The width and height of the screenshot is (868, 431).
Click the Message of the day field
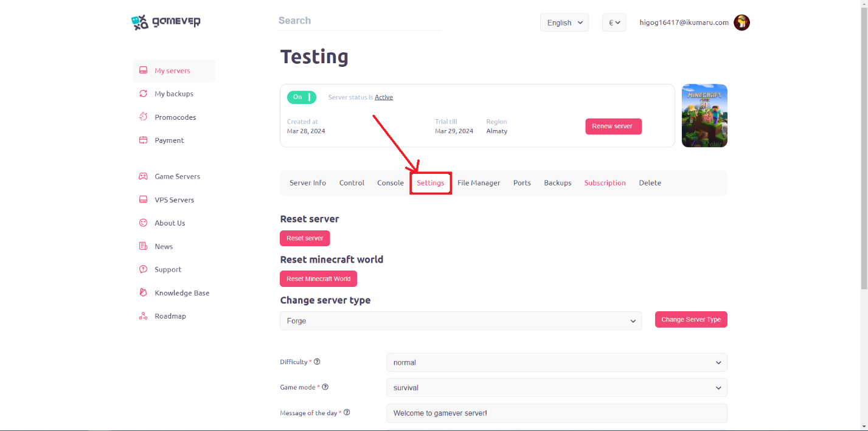pyautogui.click(x=557, y=413)
